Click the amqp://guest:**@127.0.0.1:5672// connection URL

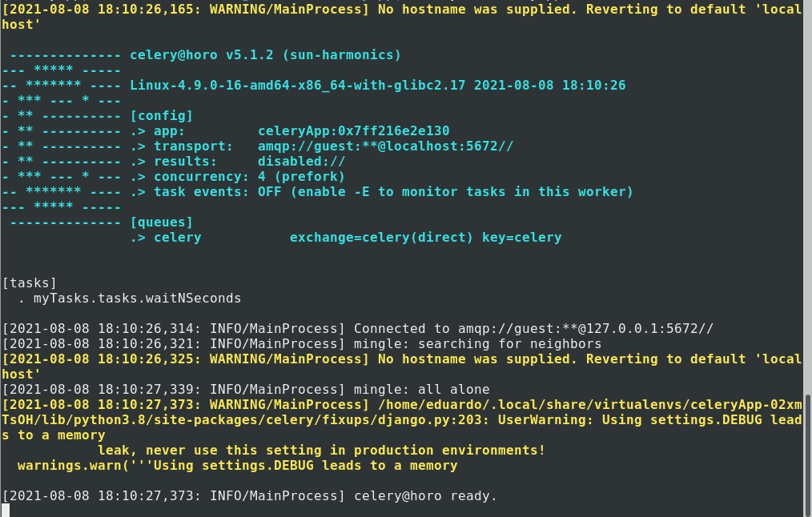533,329
